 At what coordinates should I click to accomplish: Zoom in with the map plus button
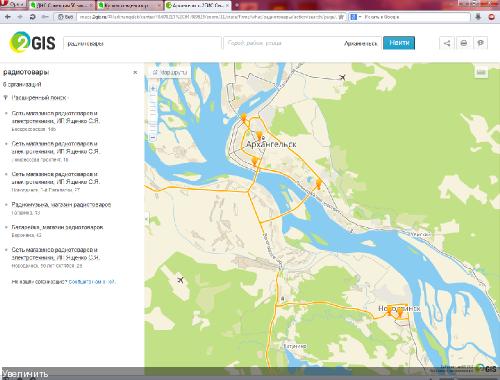pos(153,88)
